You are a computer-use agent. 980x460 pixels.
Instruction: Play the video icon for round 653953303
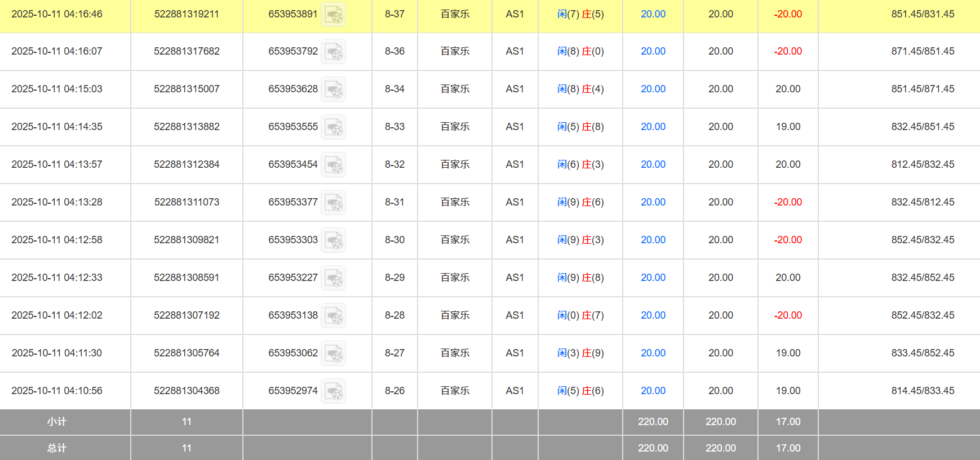pyautogui.click(x=333, y=240)
